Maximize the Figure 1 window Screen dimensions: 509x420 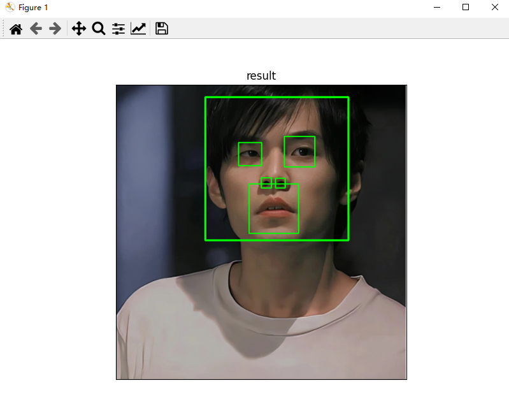tap(466, 7)
